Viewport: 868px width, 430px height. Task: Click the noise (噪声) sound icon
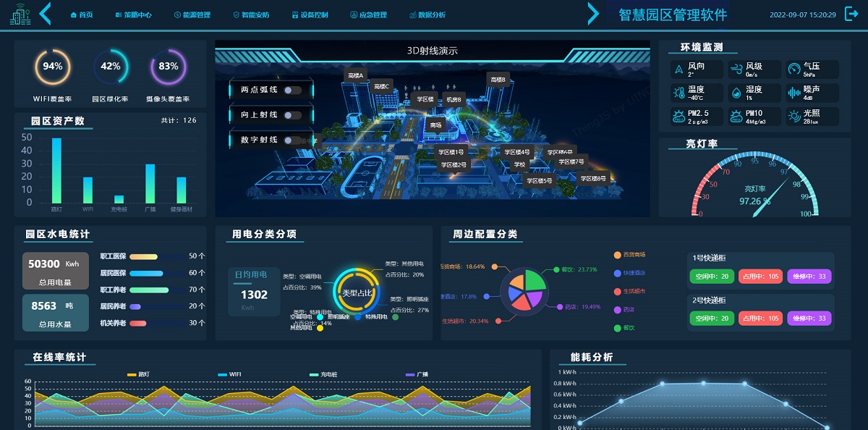pyautogui.click(x=793, y=93)
